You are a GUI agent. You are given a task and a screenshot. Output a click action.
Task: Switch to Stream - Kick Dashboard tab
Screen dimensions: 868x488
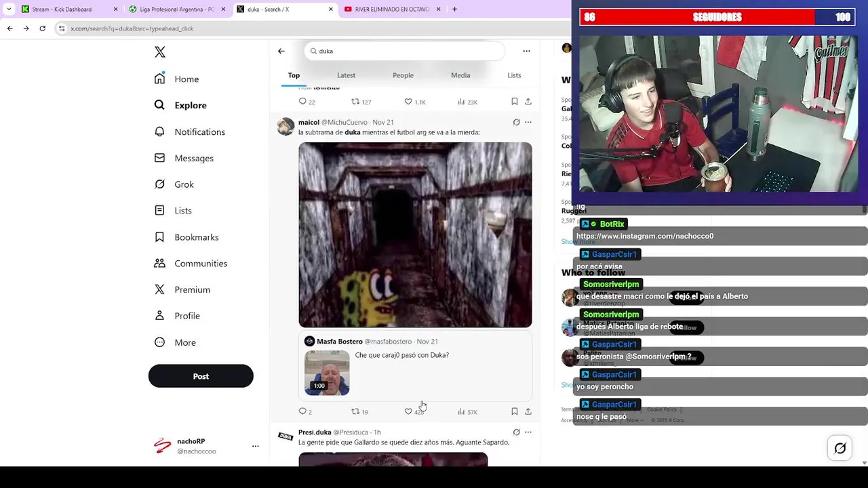(x=69, y=9)
